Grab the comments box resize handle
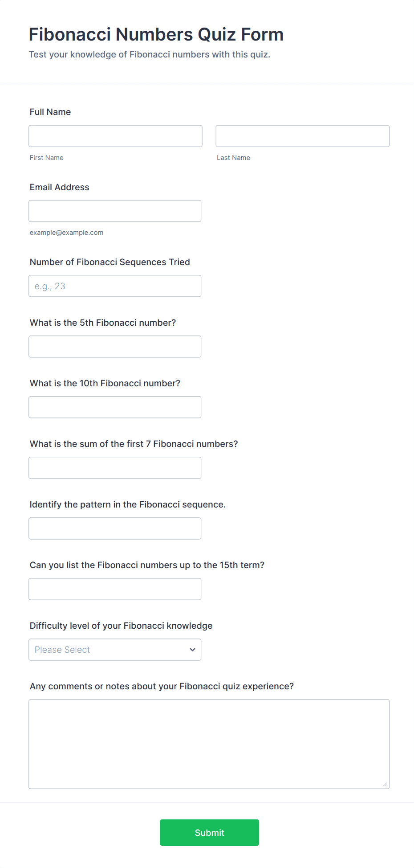Screen dimensions: 414x868 coord(385,784)
